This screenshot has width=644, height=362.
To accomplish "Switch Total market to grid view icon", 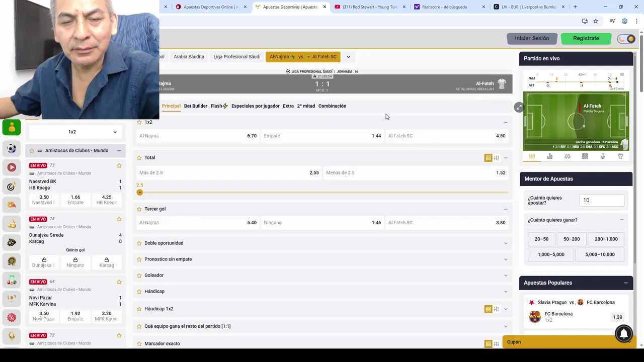I will 488,158.
